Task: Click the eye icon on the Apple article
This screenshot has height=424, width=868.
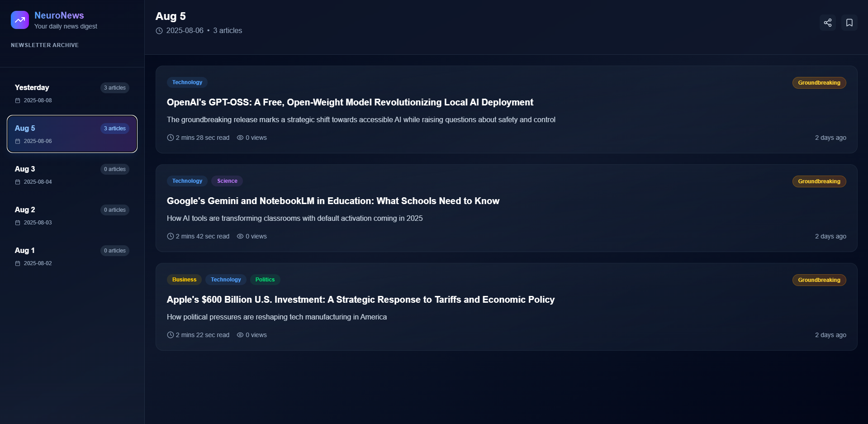Action: [x=240, y=335]
